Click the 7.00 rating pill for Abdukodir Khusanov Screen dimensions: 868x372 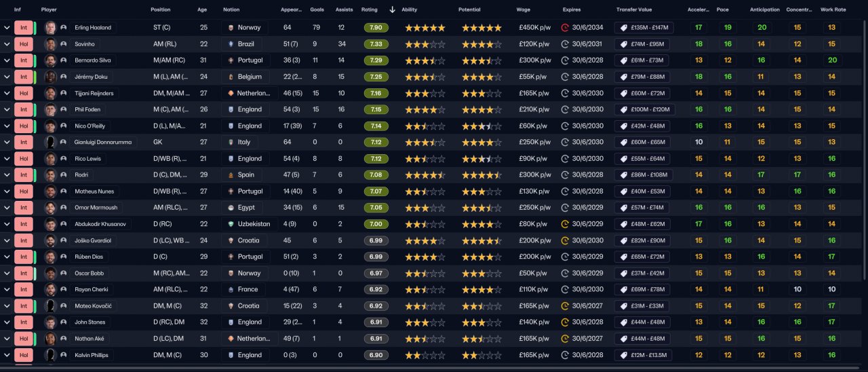click(376, 224)
